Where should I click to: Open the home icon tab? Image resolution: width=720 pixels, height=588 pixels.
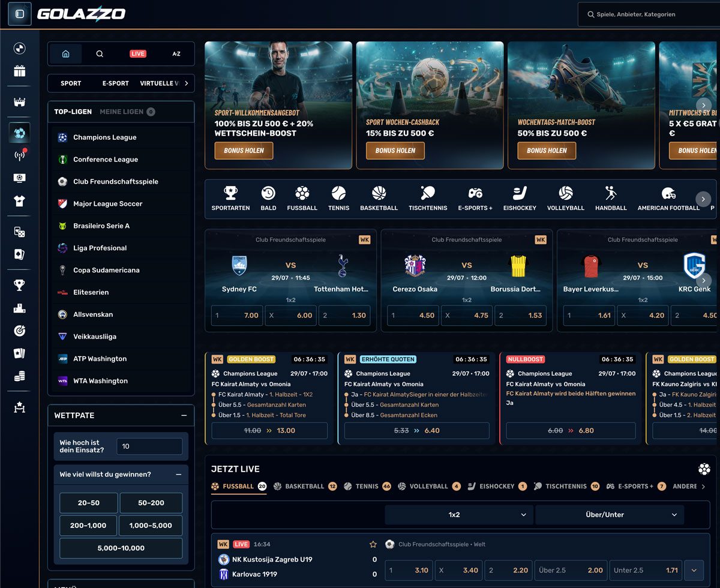click(66, 53)
